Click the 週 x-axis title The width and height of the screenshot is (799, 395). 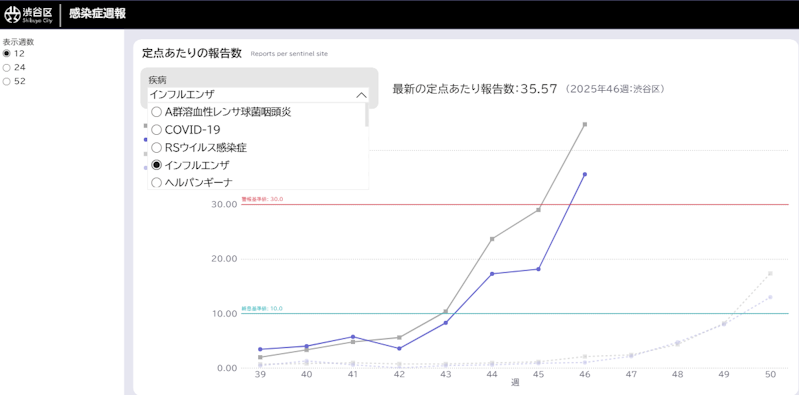[515, 382]
